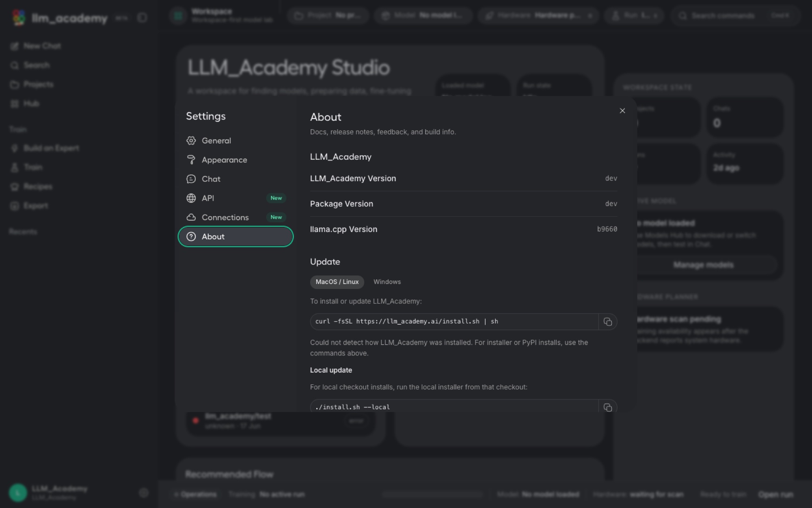Open Appearance settings section
This screenshot has height=508, width=812.
[235, 160]
